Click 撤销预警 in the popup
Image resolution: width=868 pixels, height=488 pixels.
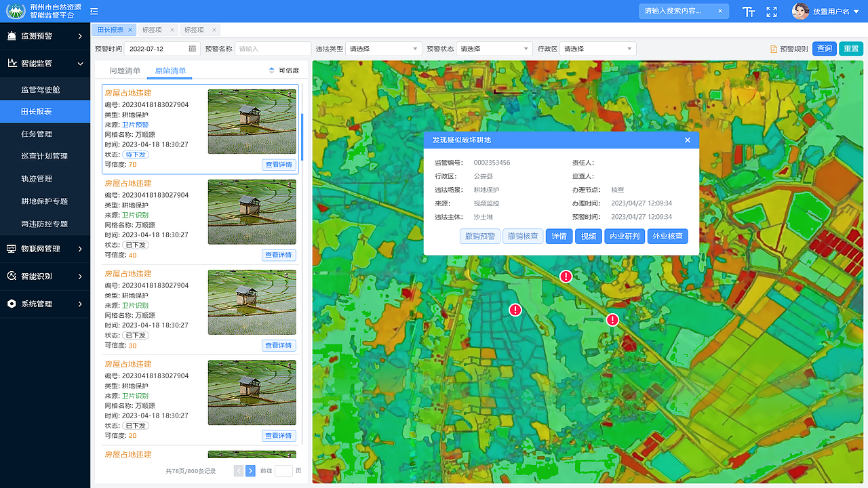point(479,237)
